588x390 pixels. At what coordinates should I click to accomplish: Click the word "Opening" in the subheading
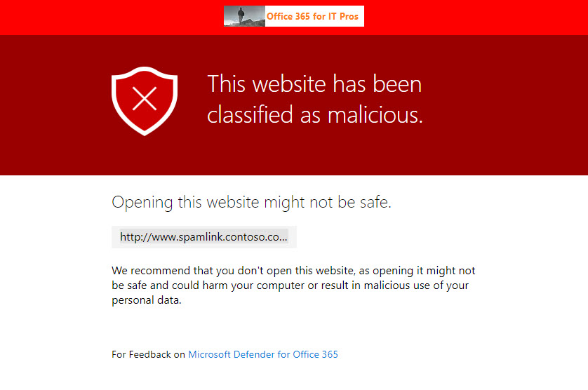tap(142, 203)
